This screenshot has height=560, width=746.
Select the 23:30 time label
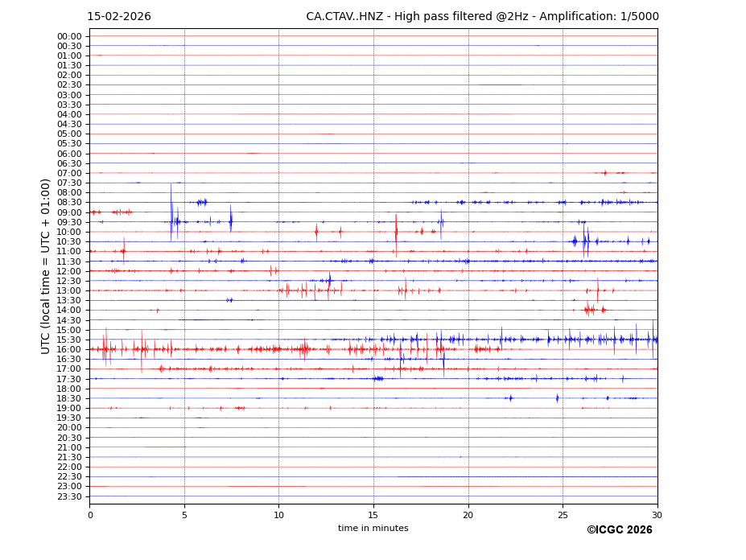pyautogui.click(x=69, y=496)
